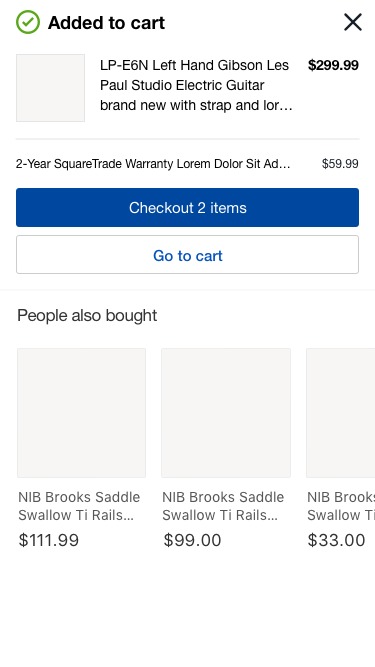Click the Checkout 2 items button
This screenshot has width=375, height=667.
[x=188, y=208]
